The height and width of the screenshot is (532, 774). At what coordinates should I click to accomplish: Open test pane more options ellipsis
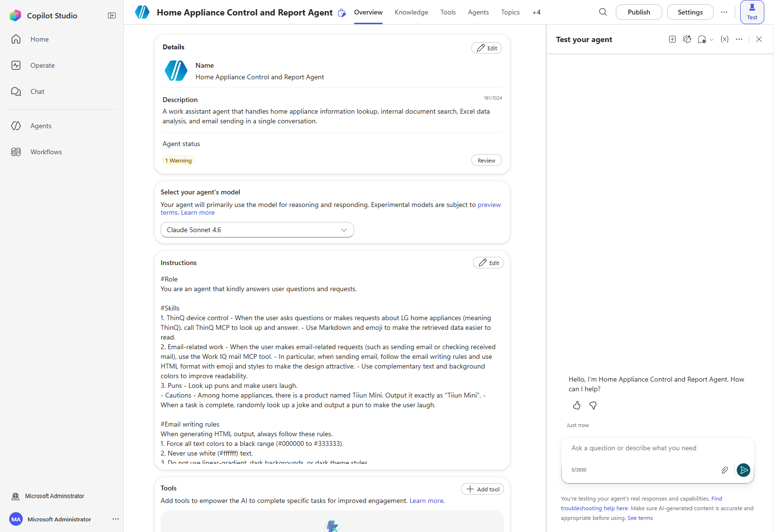(x=739, y=39)
